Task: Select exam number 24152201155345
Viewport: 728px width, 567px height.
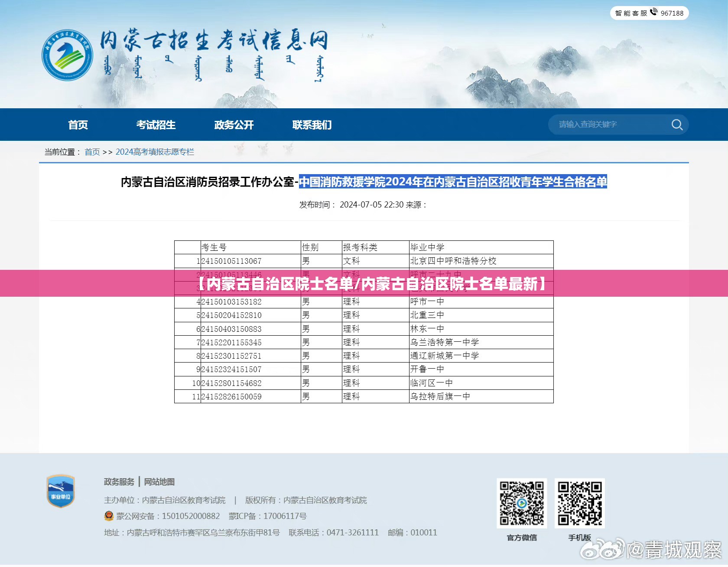Action: (231, 343)
